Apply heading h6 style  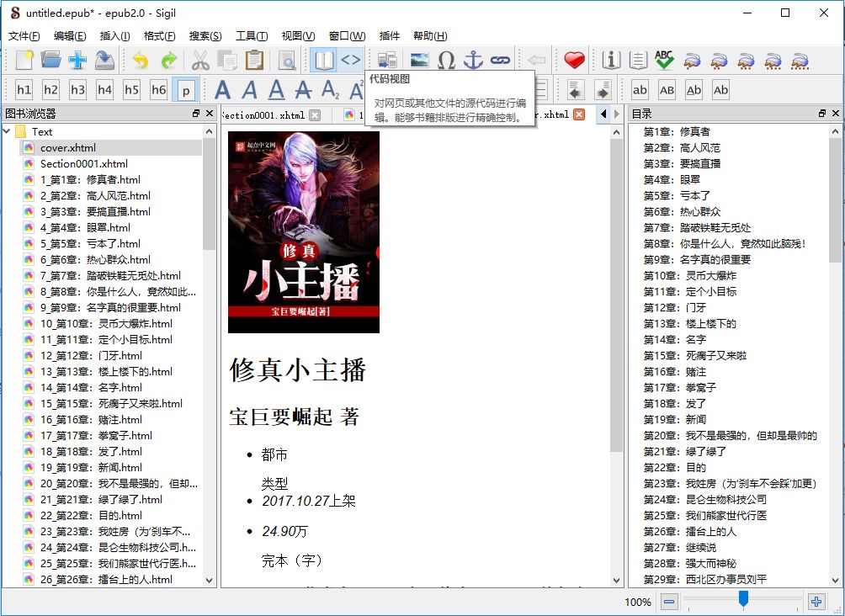[158, 90]
